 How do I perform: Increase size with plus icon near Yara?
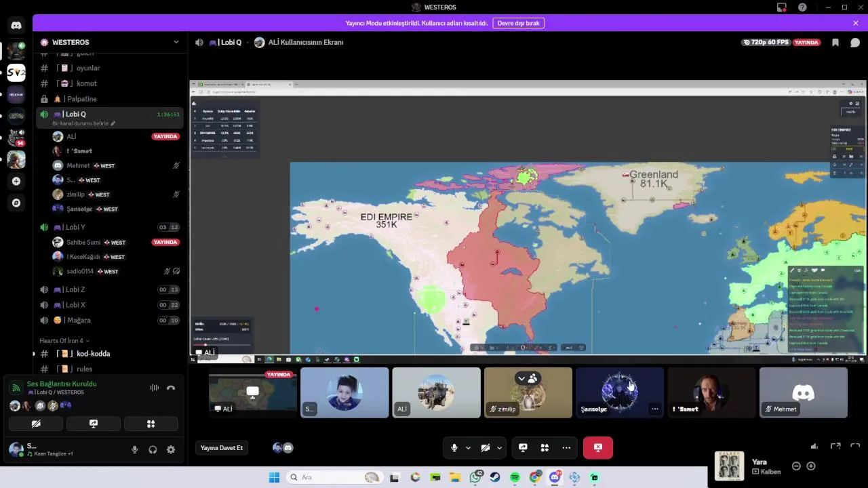(810, 466)
